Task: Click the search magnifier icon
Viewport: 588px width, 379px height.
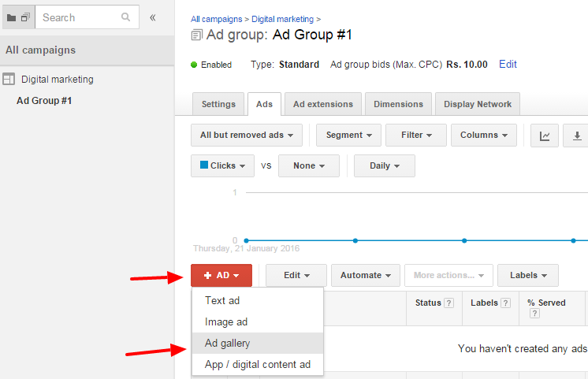Action: tap(126, 17)
